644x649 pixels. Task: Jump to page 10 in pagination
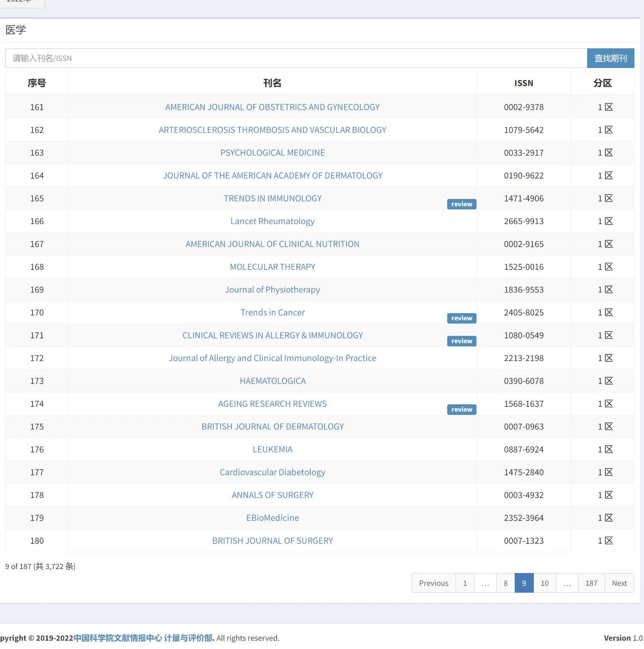click(544, 583)
